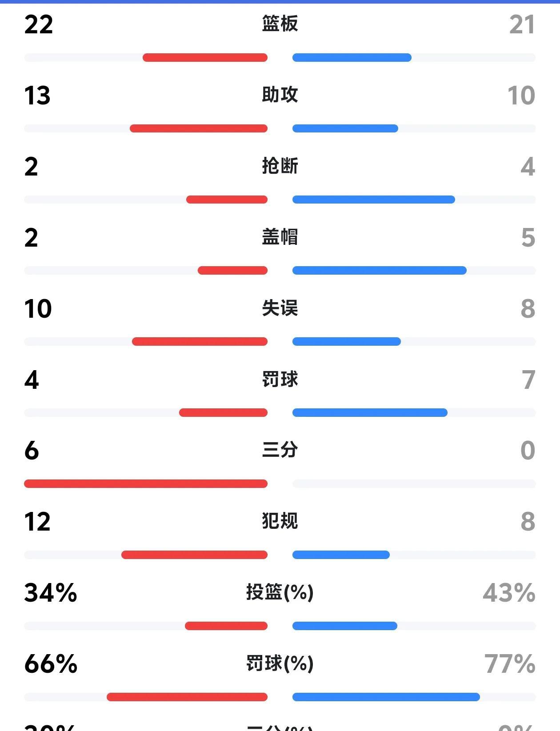Click the red 篮板 progress bar
Screen dimensions: 560x731
point(205,57)
